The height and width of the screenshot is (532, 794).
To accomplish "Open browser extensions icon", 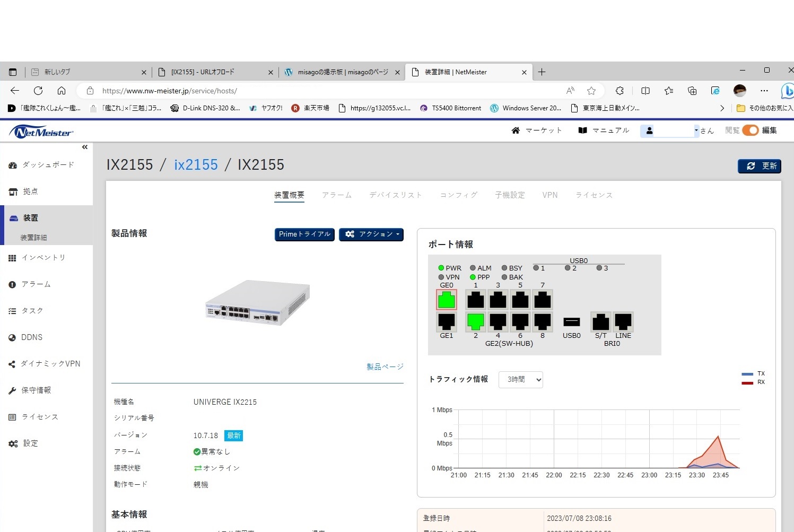I will click(620, 91).
